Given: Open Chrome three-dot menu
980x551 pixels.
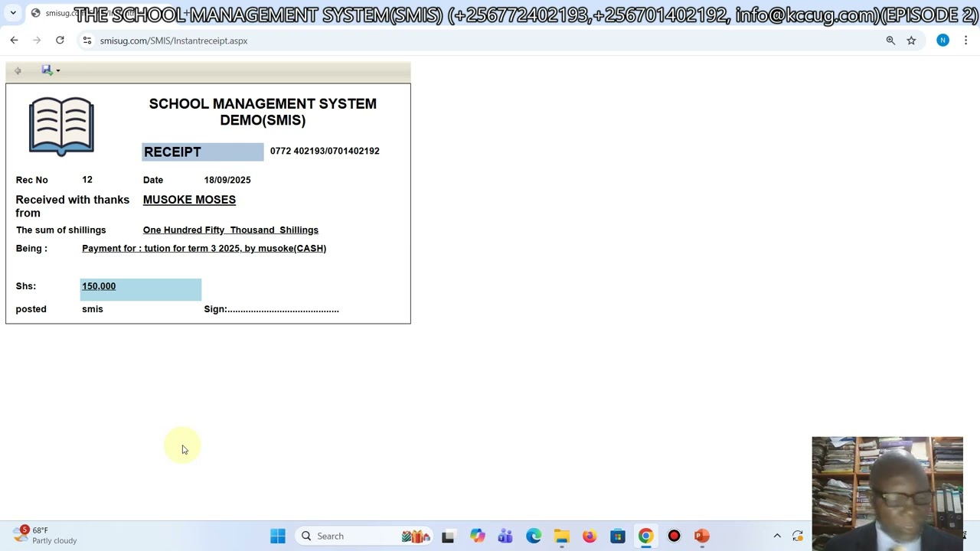Looking at the screenshot, I should 965,41.
